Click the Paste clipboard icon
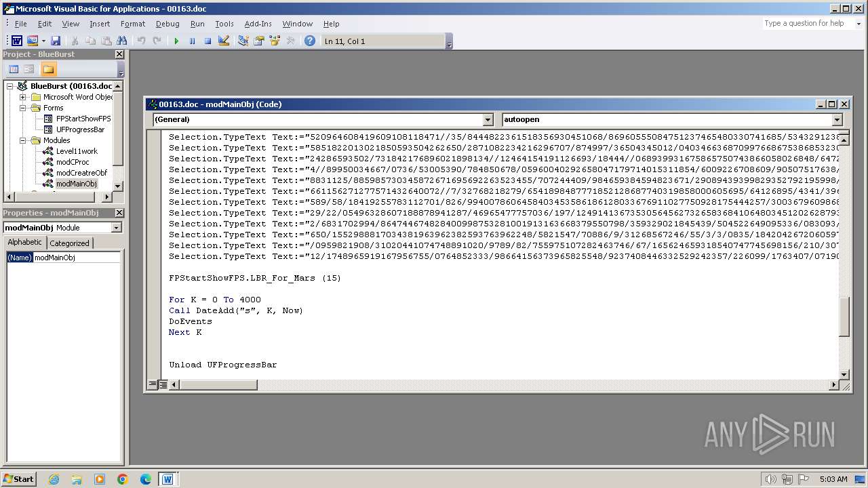868x488 pixels. [106, 41]
